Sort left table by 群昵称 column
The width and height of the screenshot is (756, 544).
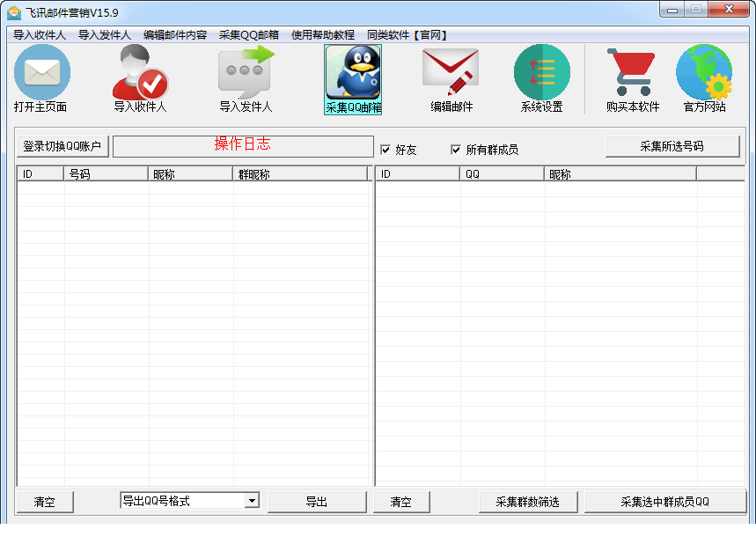pos(300,174)
